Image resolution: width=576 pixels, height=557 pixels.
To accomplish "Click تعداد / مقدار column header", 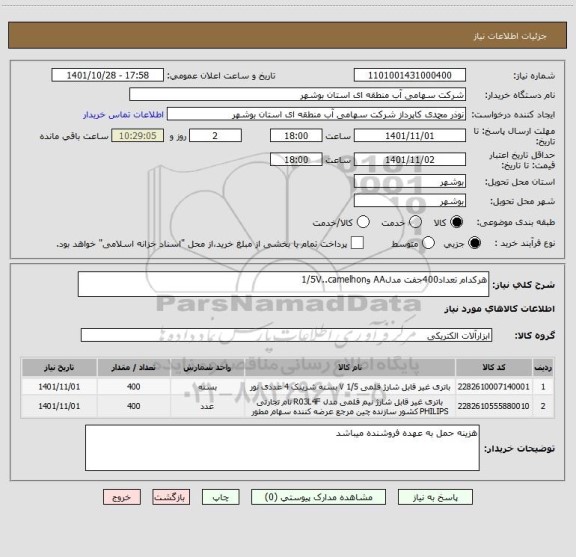I will (x=133, y=367).
